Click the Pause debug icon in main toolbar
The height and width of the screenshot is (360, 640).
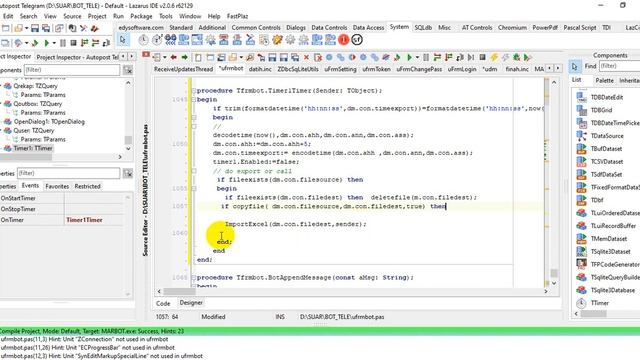[x=63, y=42]
